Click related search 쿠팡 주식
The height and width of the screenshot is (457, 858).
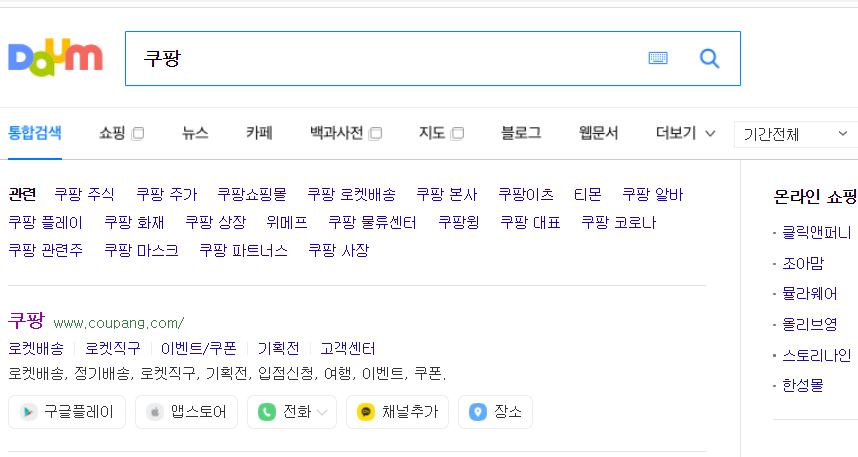84,194
